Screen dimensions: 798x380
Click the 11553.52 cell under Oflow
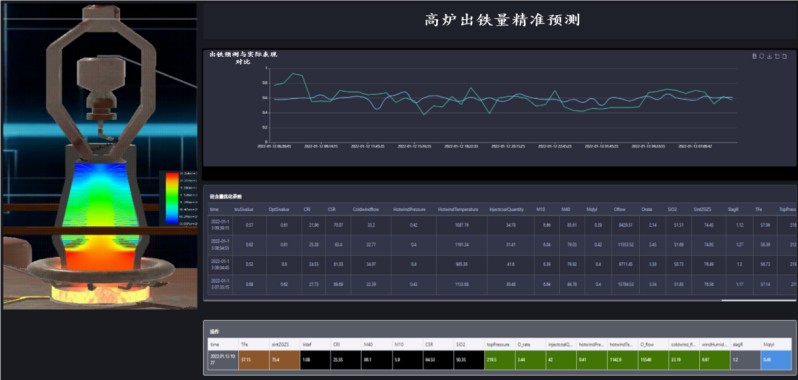624,245
